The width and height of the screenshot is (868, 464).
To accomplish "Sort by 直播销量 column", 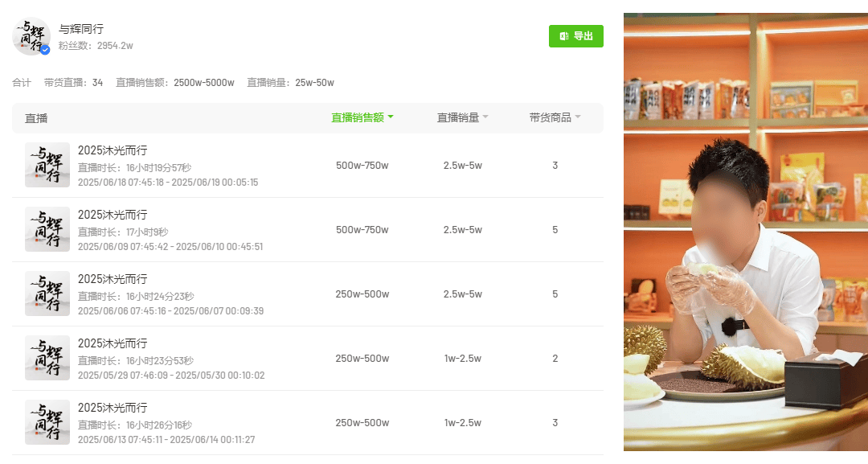I will [463, 117].
